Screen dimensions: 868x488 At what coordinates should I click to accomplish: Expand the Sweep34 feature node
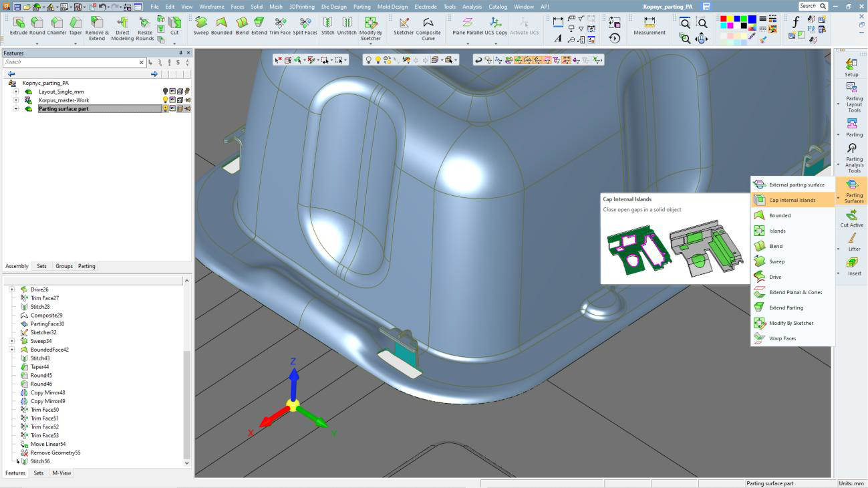pyautogui.click(x=12, y=341)
